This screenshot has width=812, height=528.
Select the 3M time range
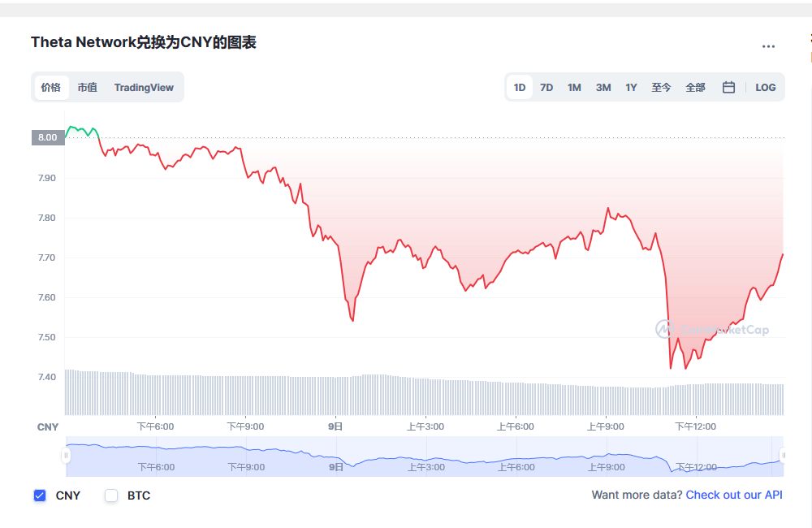[x=603, y=87]
